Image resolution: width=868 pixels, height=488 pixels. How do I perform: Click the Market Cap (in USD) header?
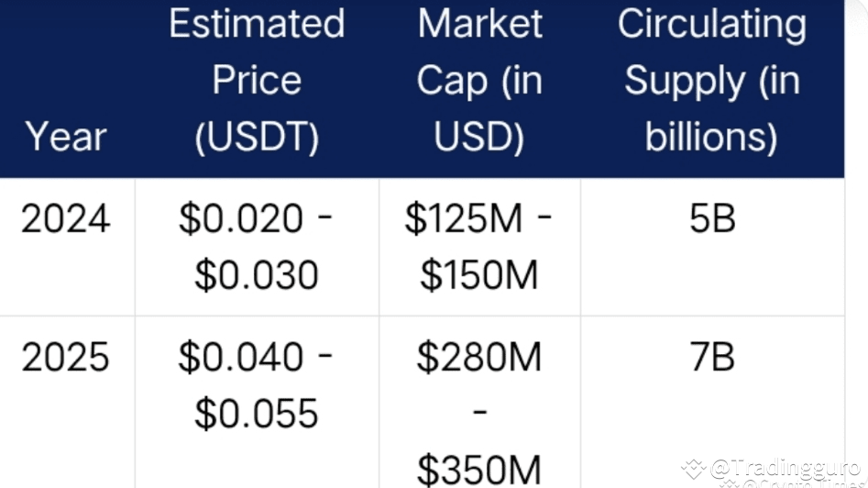tap(479, 81)
